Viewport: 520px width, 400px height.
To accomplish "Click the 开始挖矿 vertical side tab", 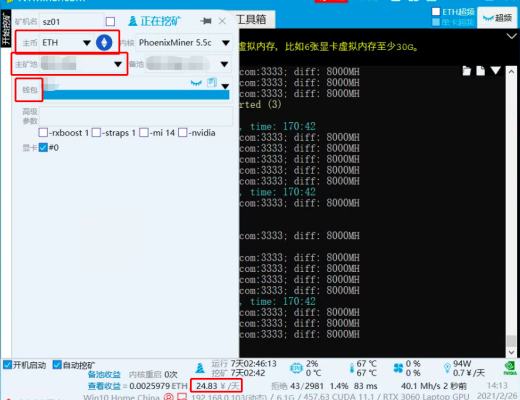I will coord(6,29).
